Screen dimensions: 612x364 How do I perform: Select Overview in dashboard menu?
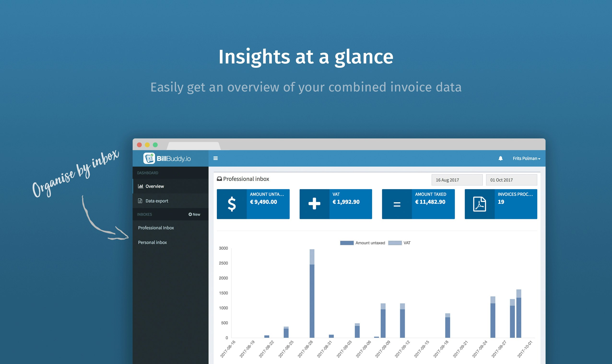(154, 186)
